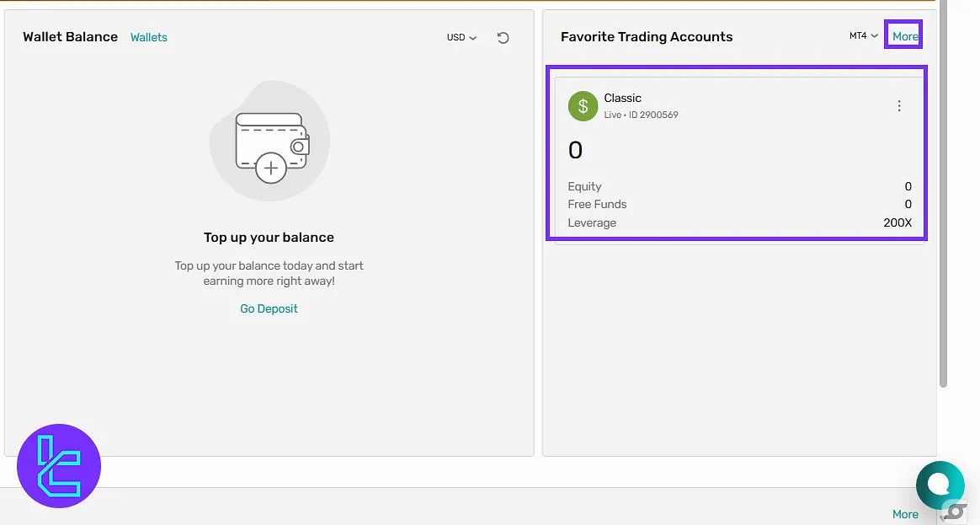The height and width of the screenshot is (525, 980).
Task: Click the Top up your balance heading
Action: click(269, 238)
